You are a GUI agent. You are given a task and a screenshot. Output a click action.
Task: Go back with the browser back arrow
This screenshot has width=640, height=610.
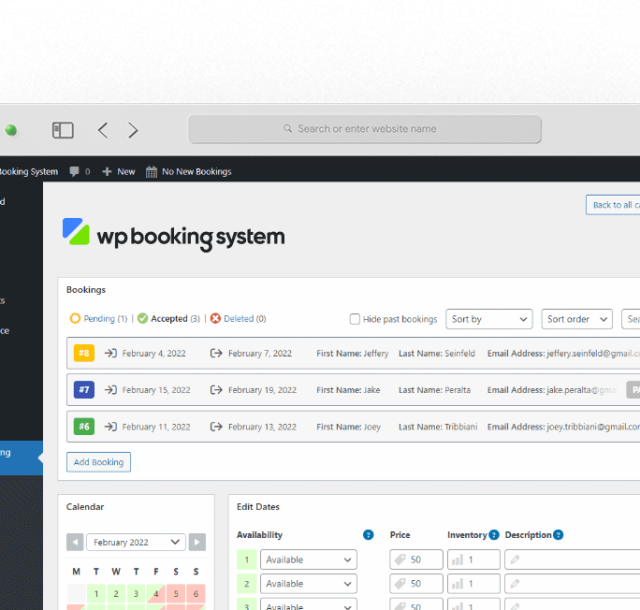pos(102,130)
